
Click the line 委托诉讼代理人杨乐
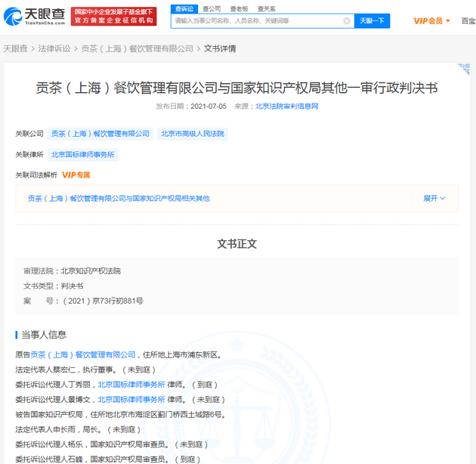coord(112,444)
